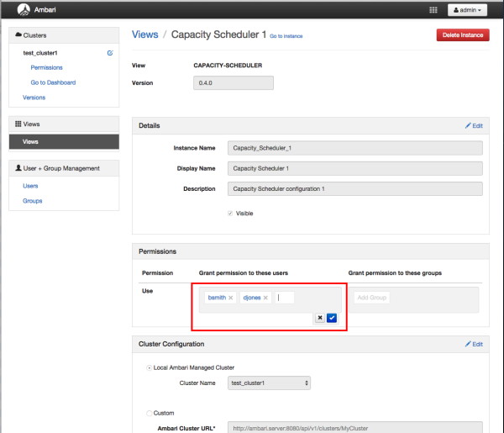
Task: Click the edit icon next to test_cluster1
Action: click(x=110, y=53)
